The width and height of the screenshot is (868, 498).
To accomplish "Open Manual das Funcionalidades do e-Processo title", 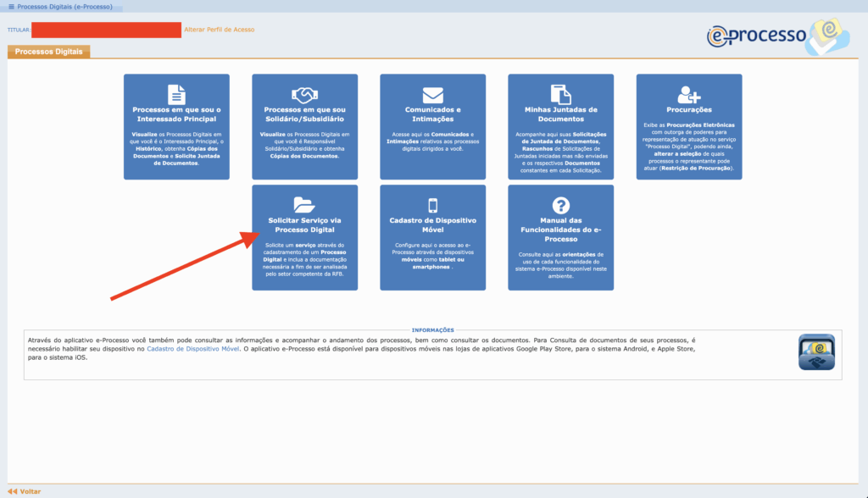I will coord(561,230).
